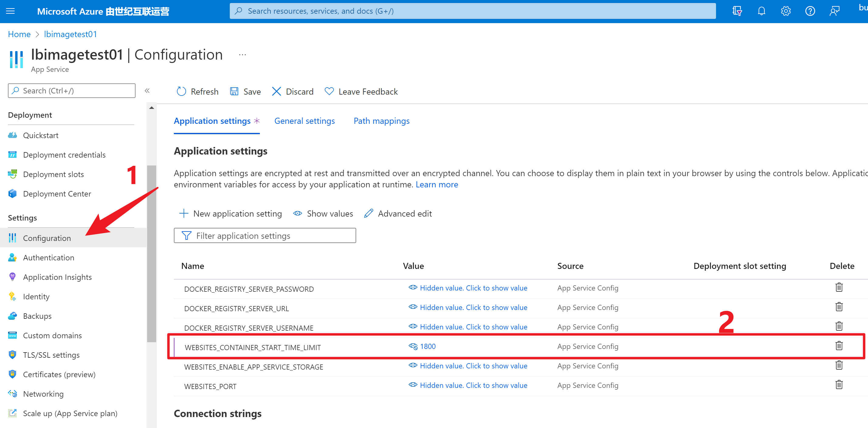Switch to the General settings tab
Screen dimensions: 868x428
tap(304, 121)
